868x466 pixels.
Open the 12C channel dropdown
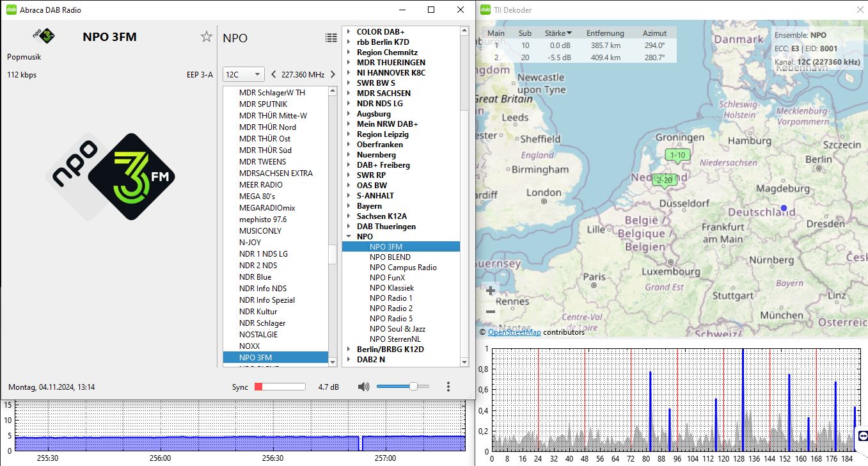pyautogui.click(x=243, y=75)
